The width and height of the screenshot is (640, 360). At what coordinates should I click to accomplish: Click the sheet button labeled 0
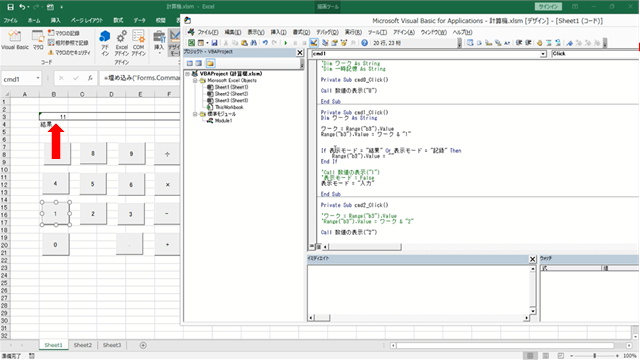56,244
